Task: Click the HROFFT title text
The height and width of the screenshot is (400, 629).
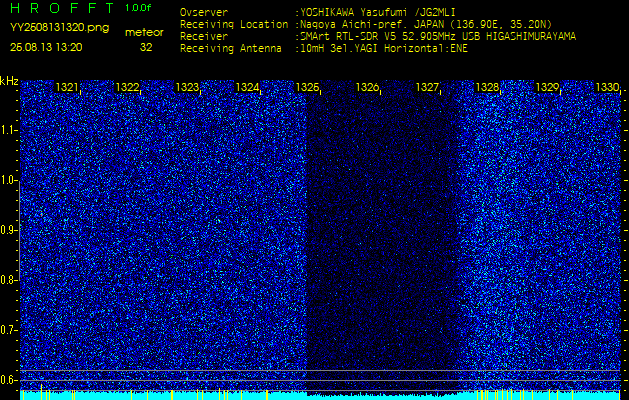Action: [63, 8]
